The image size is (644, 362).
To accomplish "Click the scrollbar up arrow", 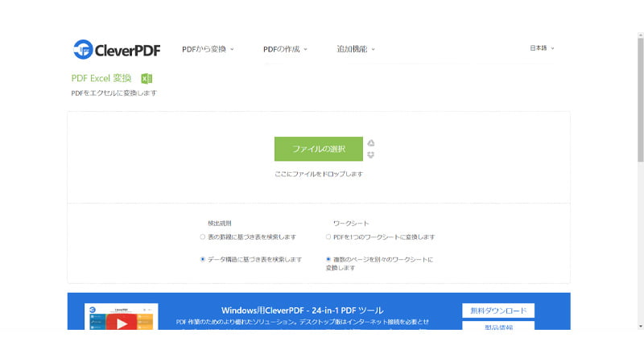I will point(640,35).
